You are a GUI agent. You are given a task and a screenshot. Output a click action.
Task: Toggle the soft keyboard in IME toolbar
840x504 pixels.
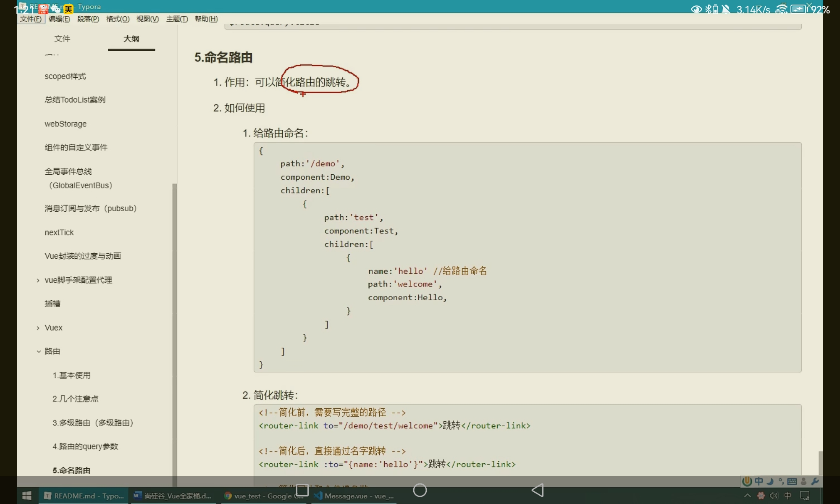pyautogui.click(x=792, y=481)
